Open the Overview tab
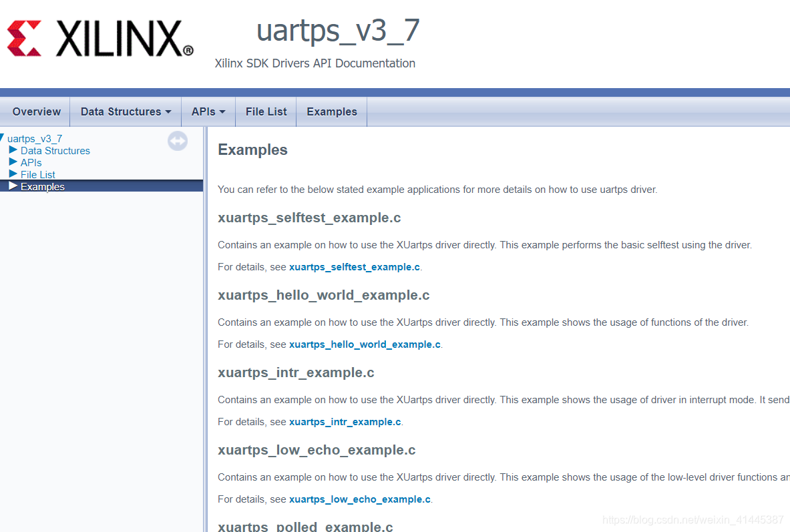Image resolution: width=790 pixels, height=532 pixels. tap(36, 112)
